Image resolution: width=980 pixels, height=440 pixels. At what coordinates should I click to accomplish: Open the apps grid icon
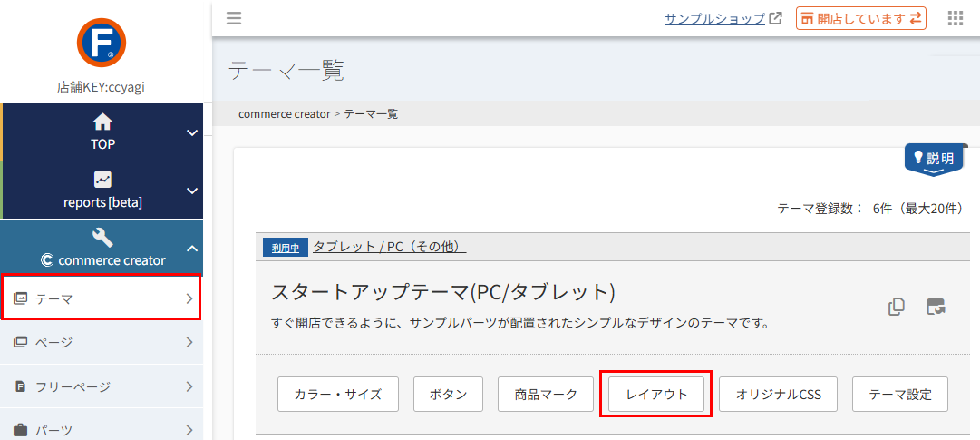tap(955, 18)
